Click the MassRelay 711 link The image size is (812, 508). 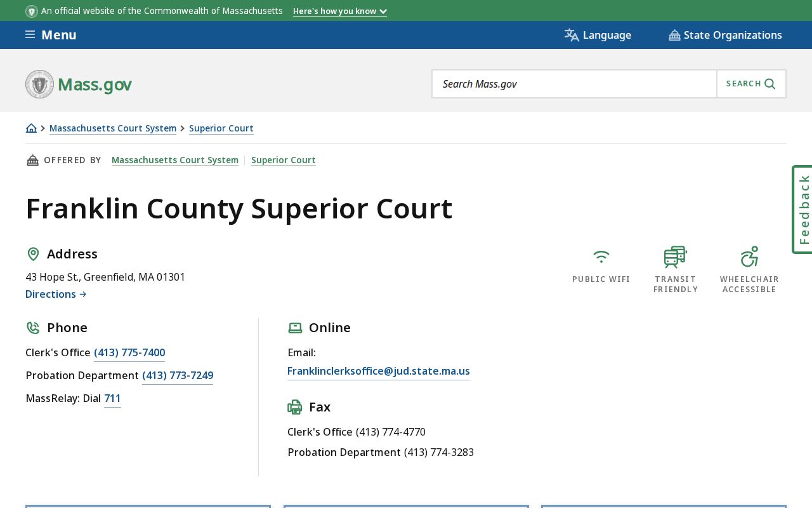112,399
